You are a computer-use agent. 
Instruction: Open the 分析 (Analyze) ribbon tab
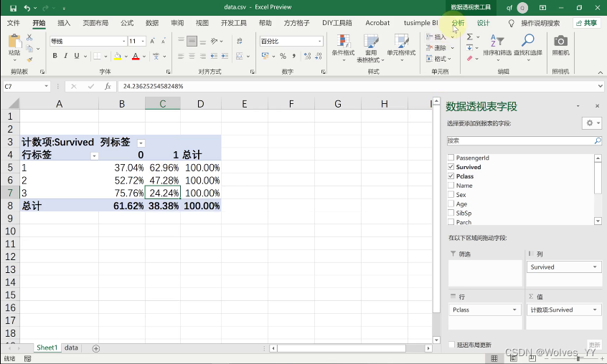click(458, 23)
